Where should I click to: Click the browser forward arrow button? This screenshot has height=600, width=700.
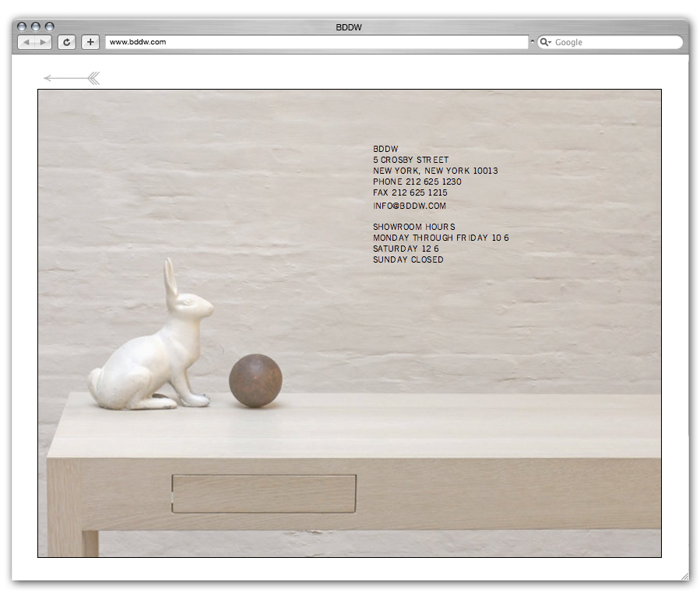[43, 42]
